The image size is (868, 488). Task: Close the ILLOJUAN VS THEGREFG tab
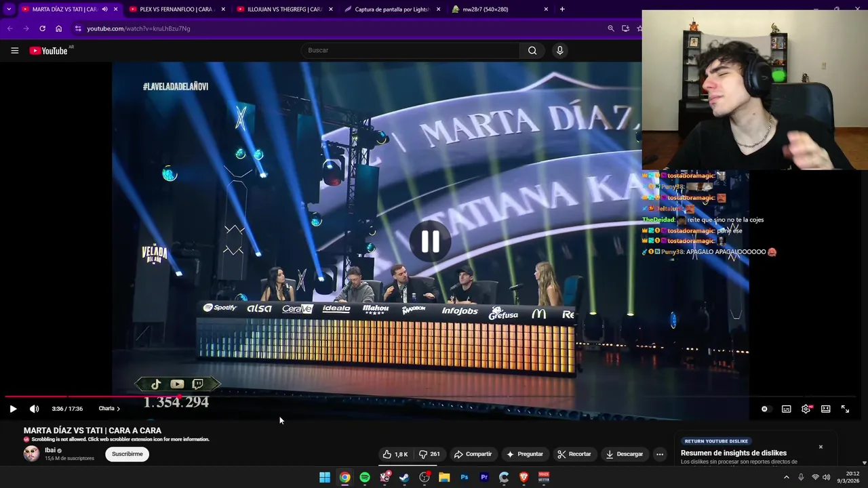pos(331,9)
